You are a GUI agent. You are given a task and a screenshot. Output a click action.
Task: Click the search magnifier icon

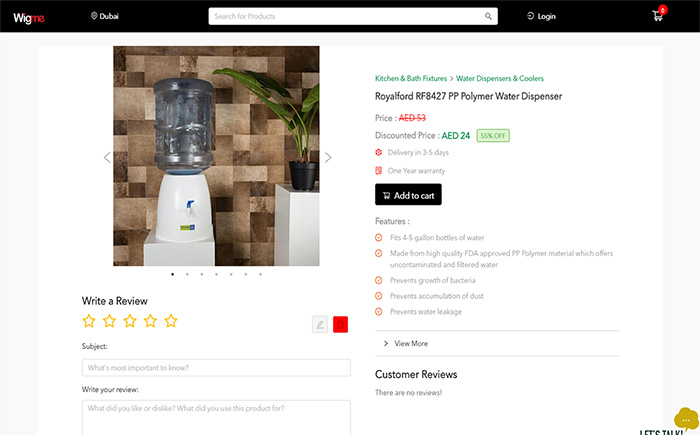[488, 16]
